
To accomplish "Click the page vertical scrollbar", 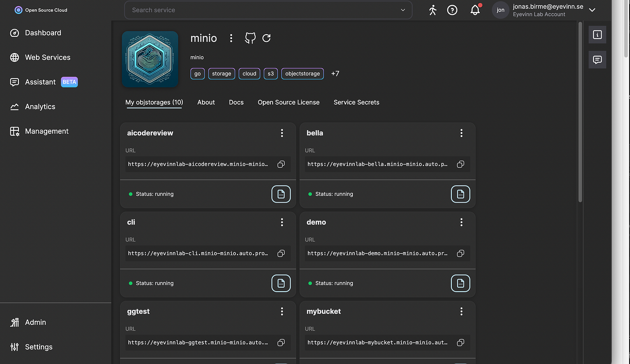I will click(580, 111).
